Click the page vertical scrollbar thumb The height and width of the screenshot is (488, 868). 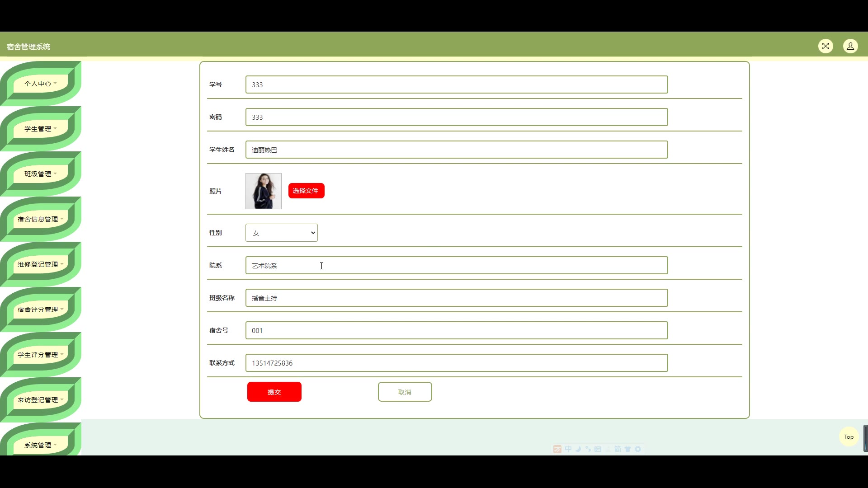(866, 438)
